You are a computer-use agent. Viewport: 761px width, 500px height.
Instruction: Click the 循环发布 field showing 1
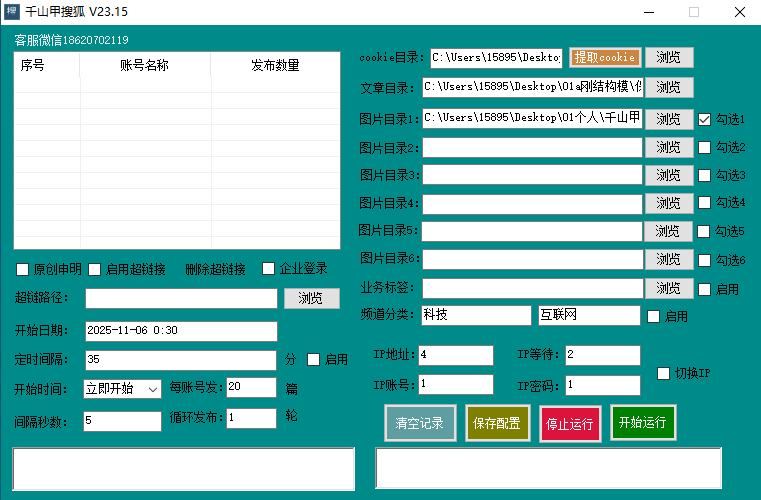tap(251, 418)
